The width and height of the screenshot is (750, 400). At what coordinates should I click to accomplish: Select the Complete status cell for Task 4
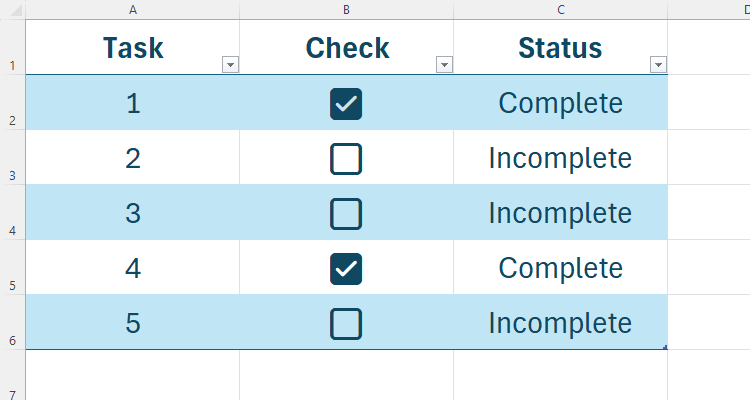[560, 268]
